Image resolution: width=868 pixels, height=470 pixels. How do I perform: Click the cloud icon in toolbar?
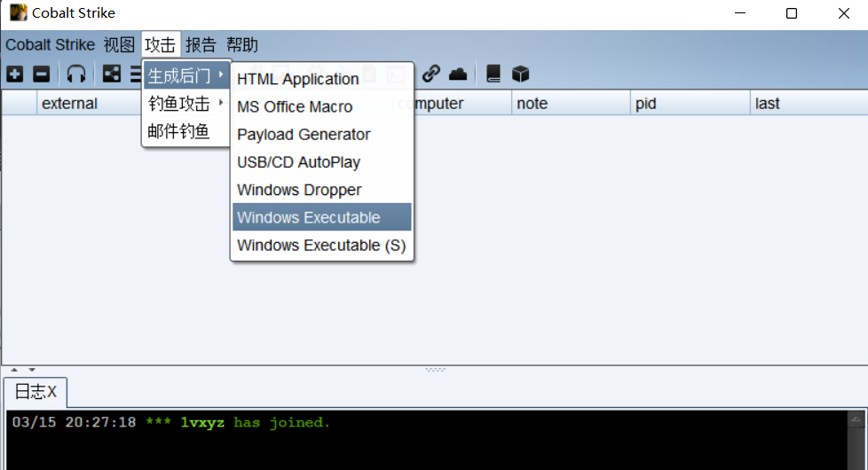458,74
